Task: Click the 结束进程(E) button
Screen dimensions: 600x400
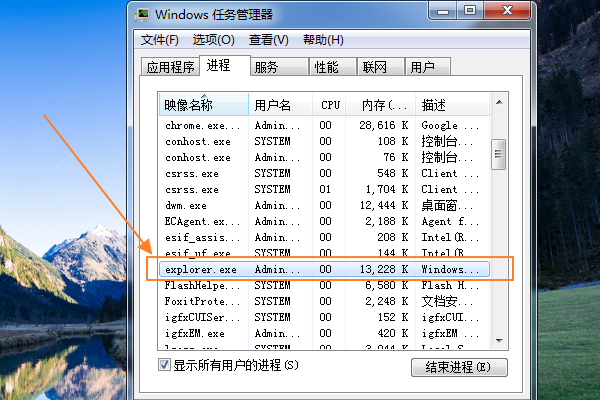Action: 459,367
